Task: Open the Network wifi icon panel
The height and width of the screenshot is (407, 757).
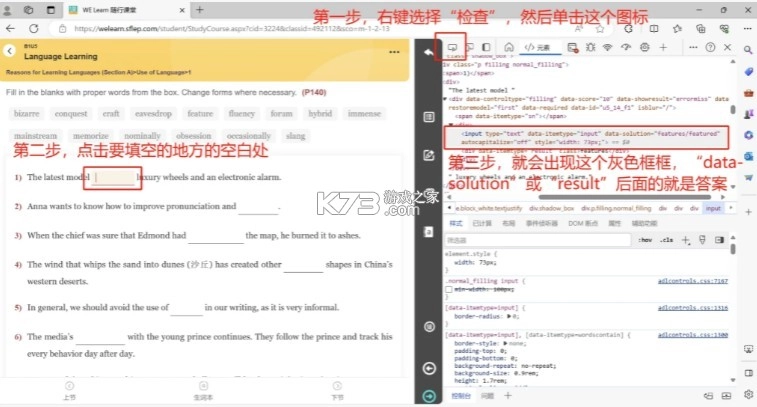Action: coord(606,47)
